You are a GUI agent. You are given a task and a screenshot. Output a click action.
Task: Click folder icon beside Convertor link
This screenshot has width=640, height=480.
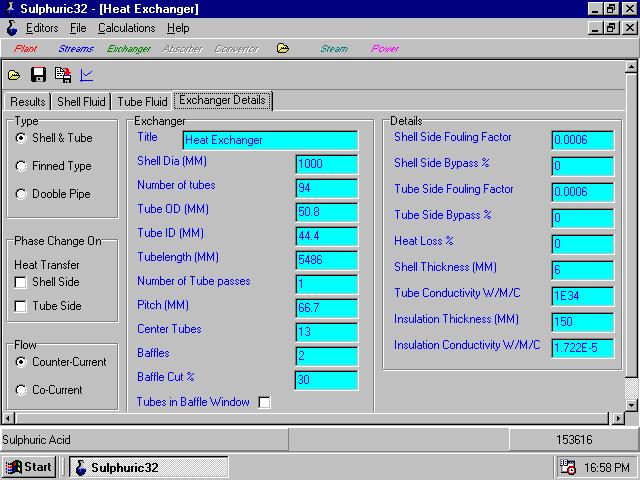(282, 49)
